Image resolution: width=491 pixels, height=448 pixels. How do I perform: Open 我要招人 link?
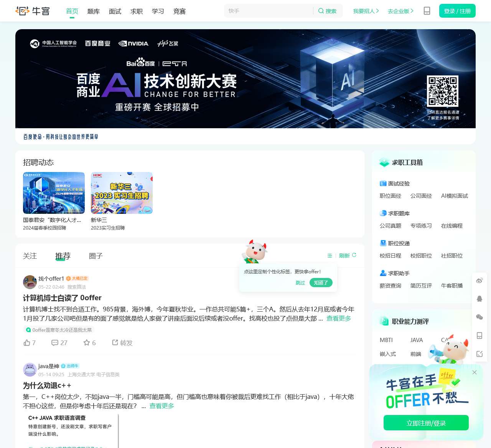pyautogui.click(x=366, y=11)
